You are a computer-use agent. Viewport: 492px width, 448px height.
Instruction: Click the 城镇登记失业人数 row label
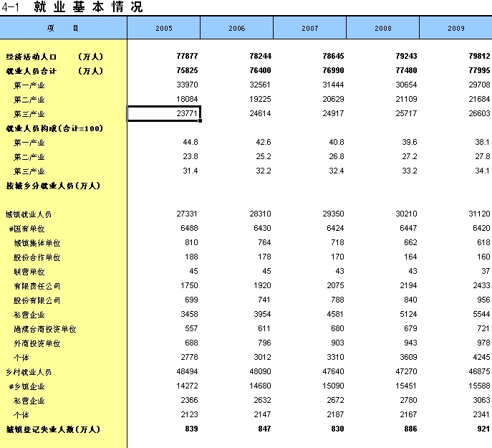[x=54, y=429]
